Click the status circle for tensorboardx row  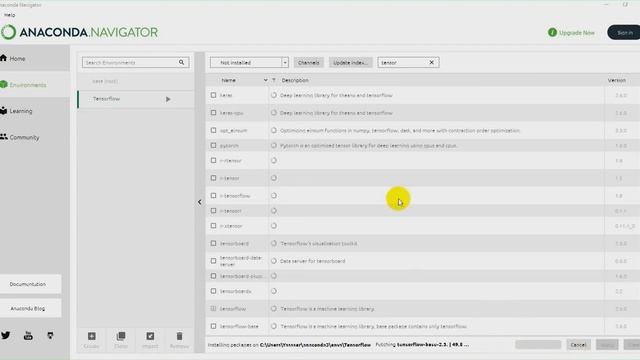coord(273,291)
